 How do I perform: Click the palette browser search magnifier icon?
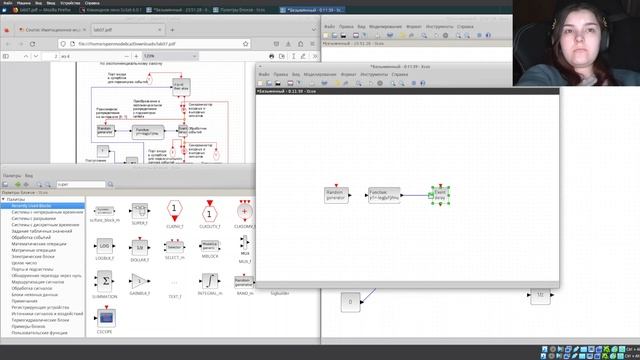pyautogui.click(x=110, y=184)
